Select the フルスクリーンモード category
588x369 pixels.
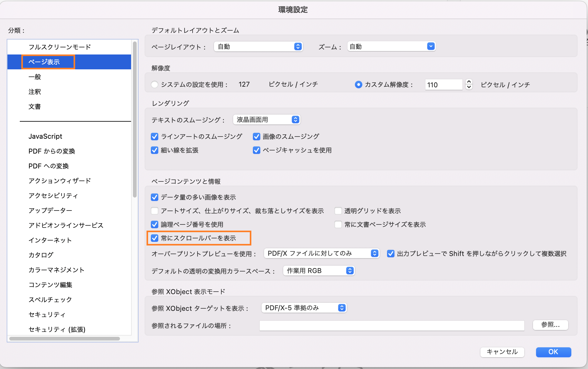pos(59,47)
